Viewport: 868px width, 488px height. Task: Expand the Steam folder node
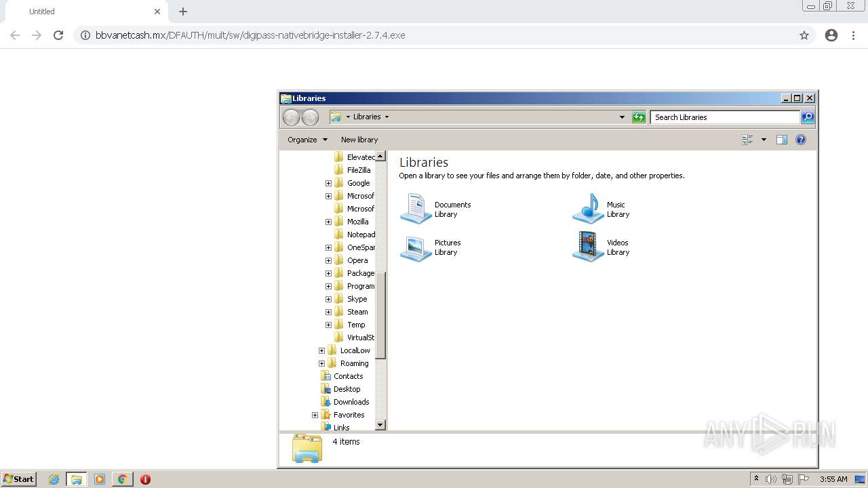pyautogui.click(x=328, y=312)
